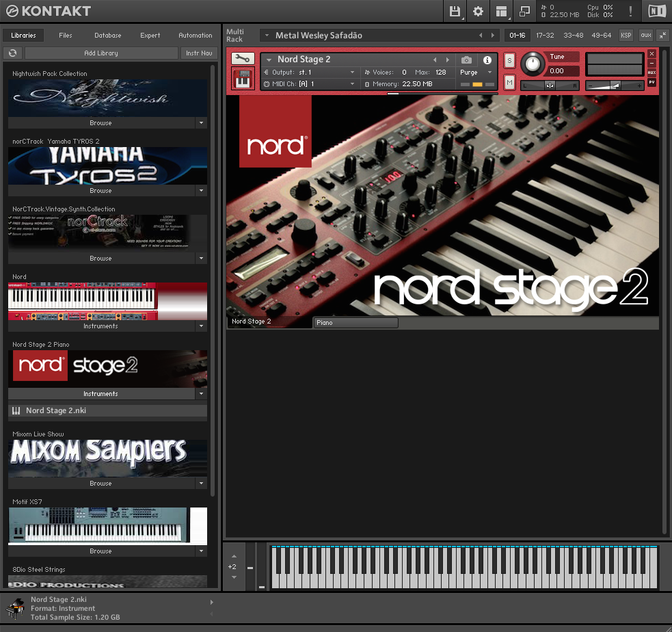Click the pan L-R slider

550,85
